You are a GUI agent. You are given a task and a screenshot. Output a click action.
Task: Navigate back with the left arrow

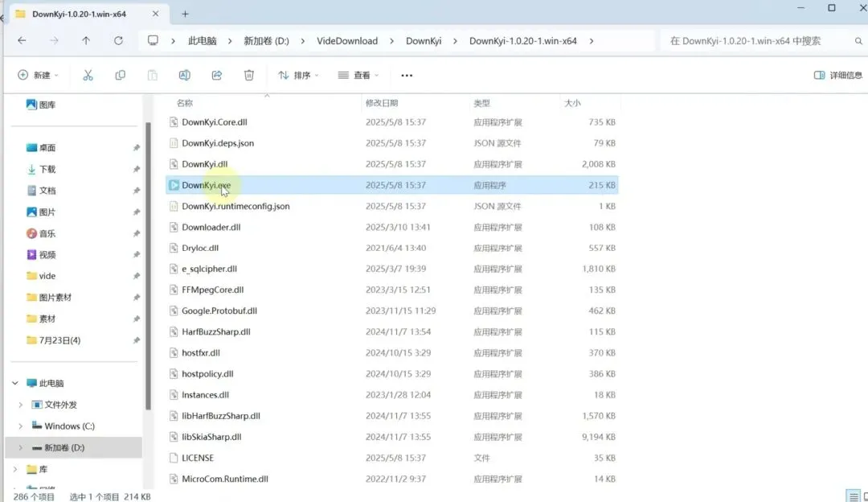22,40
